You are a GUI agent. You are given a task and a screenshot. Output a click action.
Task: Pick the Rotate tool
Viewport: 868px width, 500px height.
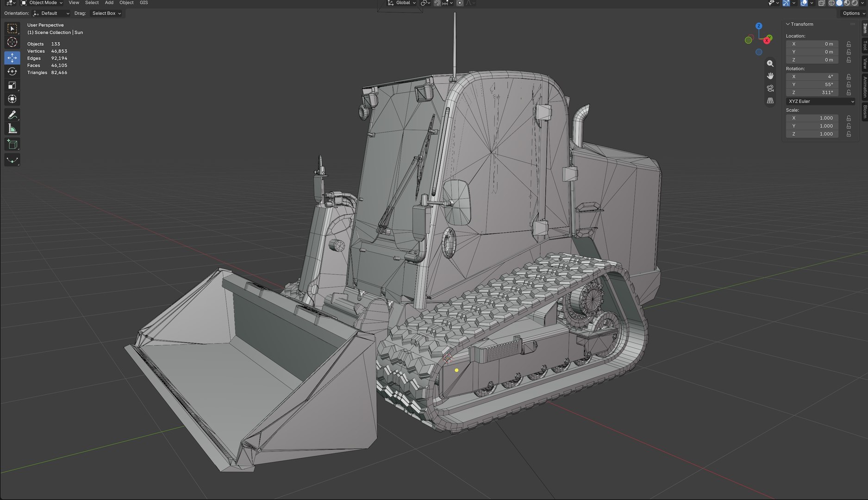pos(12,71)
